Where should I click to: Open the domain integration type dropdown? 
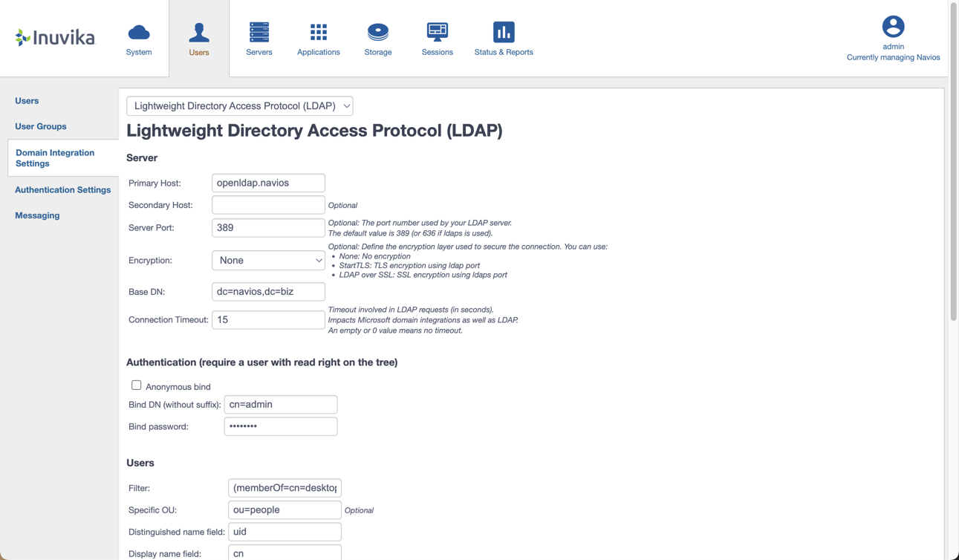click(x=240, y=105)
